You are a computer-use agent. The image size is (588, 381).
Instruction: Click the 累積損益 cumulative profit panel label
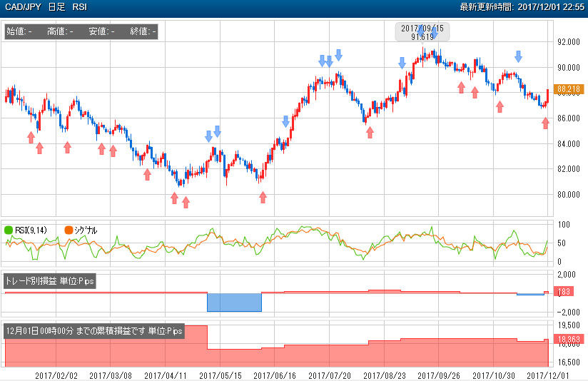pyautogui.click(x=94, y=331)
